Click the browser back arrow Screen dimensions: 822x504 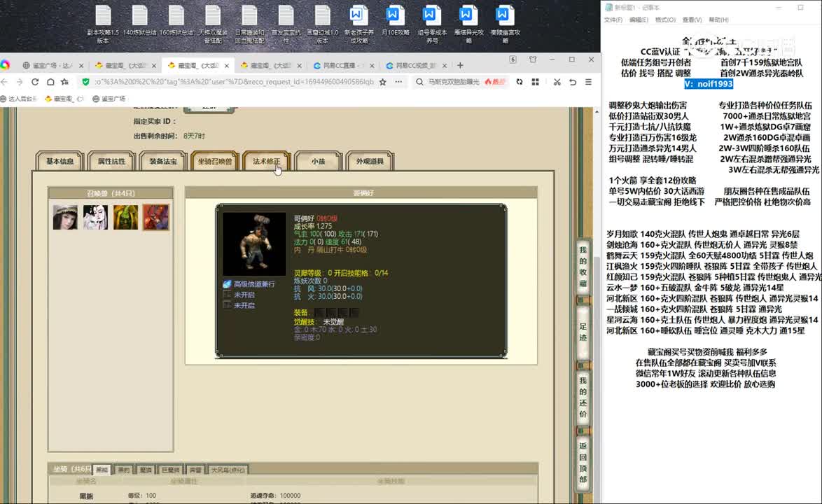[4, 82]
